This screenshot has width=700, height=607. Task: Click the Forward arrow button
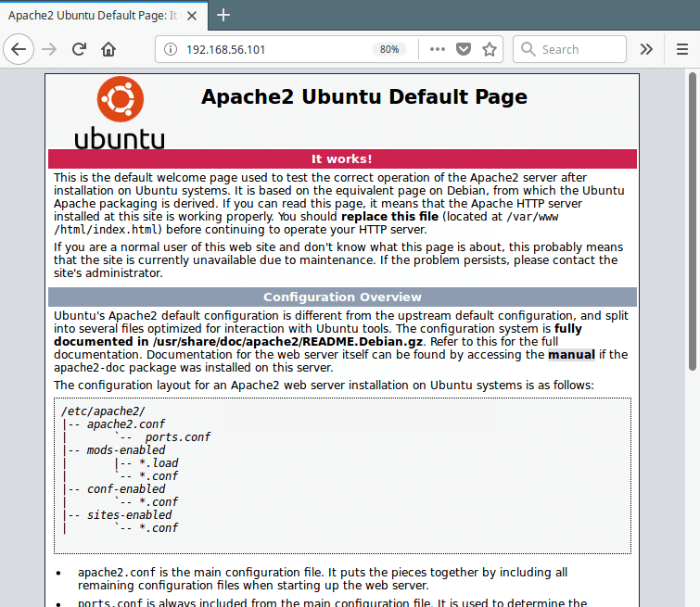[50, 49]
